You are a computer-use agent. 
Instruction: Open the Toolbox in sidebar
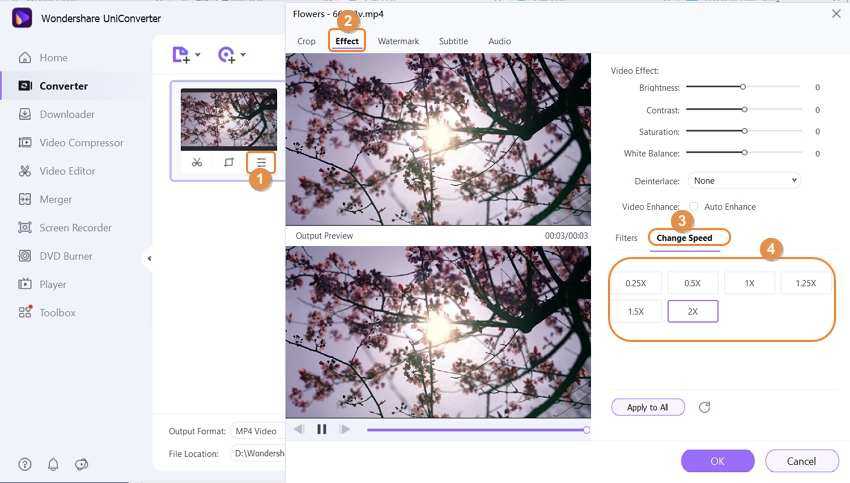pyautogui.click(x=57, y=313)
